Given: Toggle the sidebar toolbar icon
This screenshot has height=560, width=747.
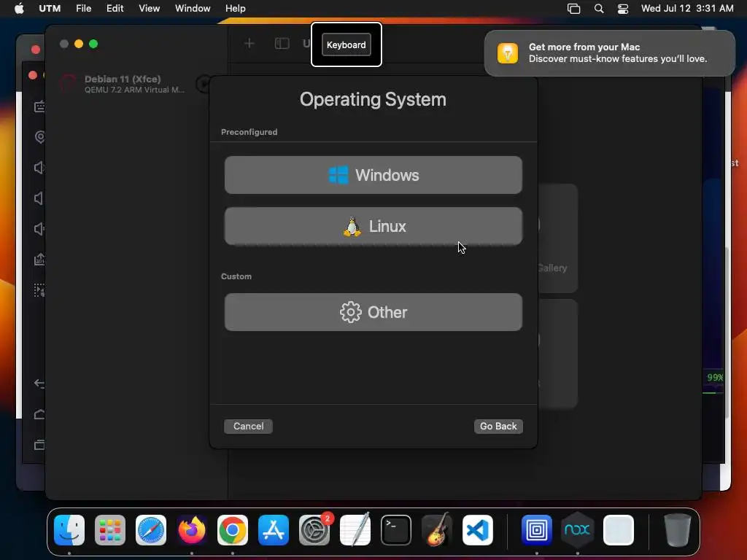Looking at the screenshot, I should (282, 44).
